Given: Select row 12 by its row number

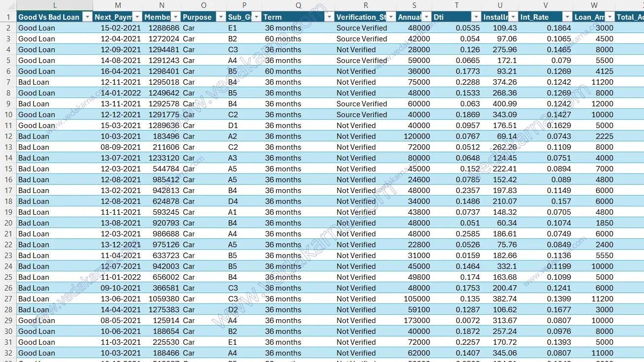Looking at the screenshot, I should (8, 136).
